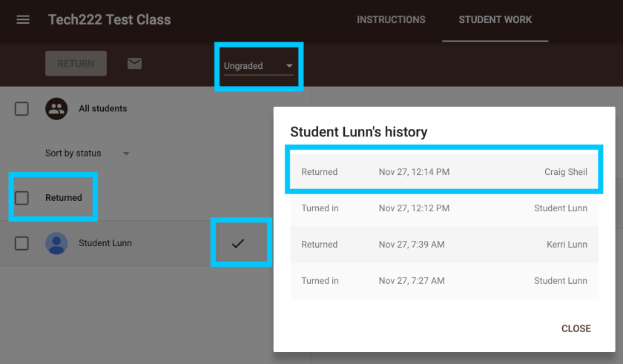Close the history dialog
Image resolution: width=623 pixels, height=364 pixels.
576,328
